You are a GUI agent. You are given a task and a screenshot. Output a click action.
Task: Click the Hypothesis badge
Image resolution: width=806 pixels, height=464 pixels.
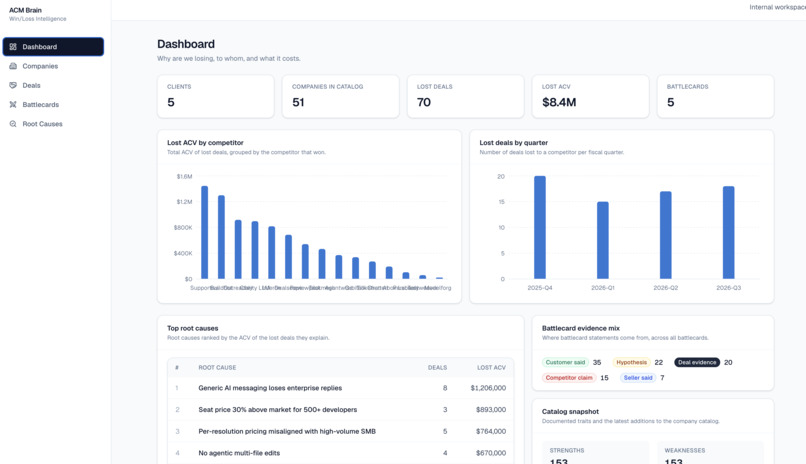631,362
